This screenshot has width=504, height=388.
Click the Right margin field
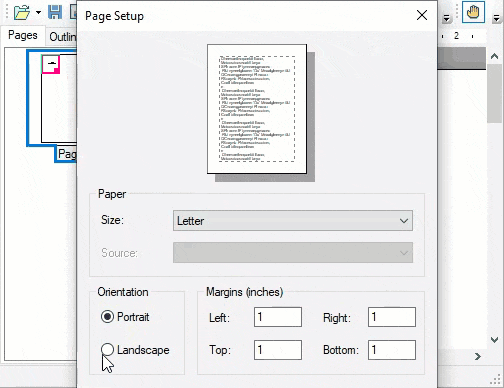click(x=392, y=317)
